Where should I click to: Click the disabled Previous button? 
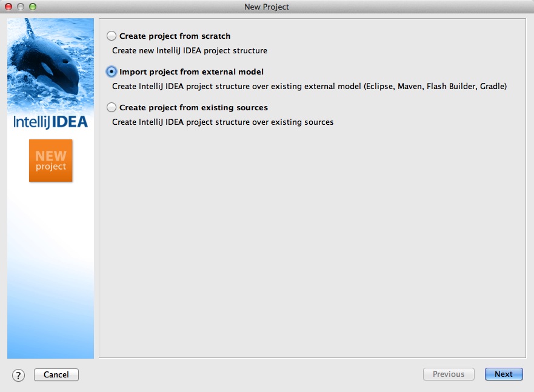pyautogui.click(x=449, y=374)
